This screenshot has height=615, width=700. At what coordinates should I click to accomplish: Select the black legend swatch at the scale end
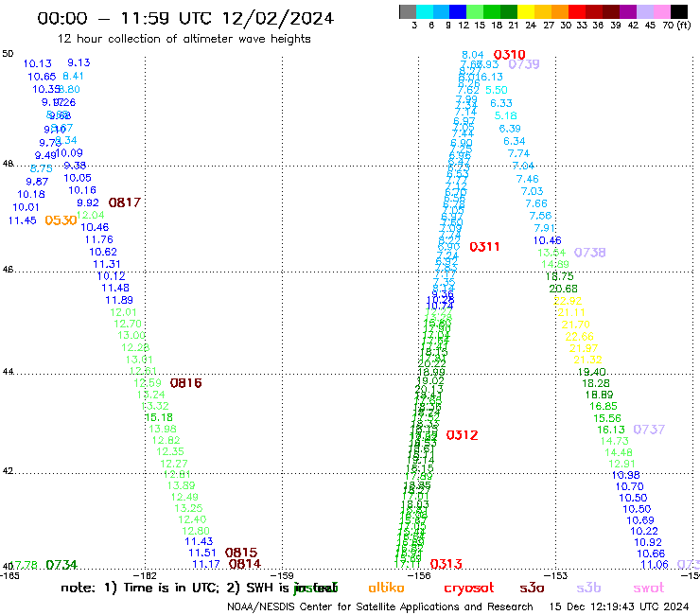coord(678,11)
